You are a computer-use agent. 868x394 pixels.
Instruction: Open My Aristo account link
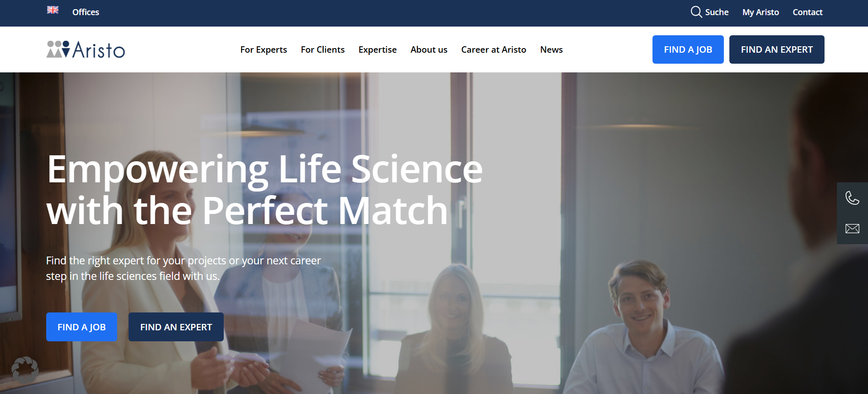pyautogui.click(x=760, y=12)
